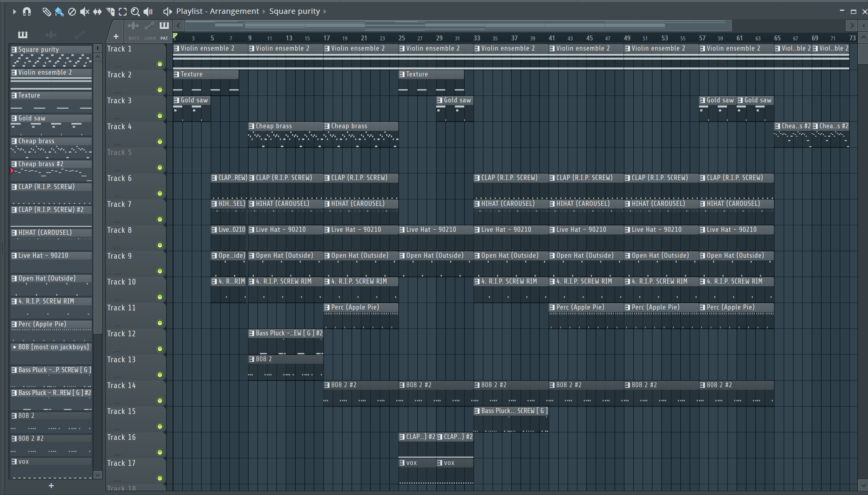
Task: Toggle Track 12 mute light
Action: [159, 349]
